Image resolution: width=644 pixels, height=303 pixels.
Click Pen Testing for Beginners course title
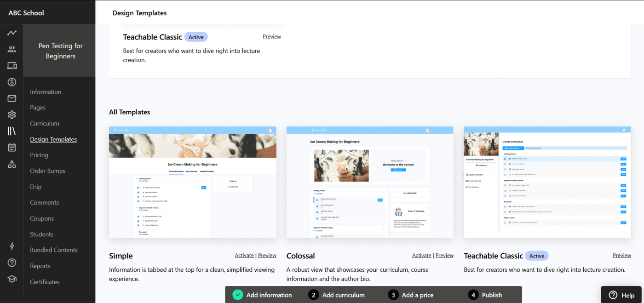(61, 51)
